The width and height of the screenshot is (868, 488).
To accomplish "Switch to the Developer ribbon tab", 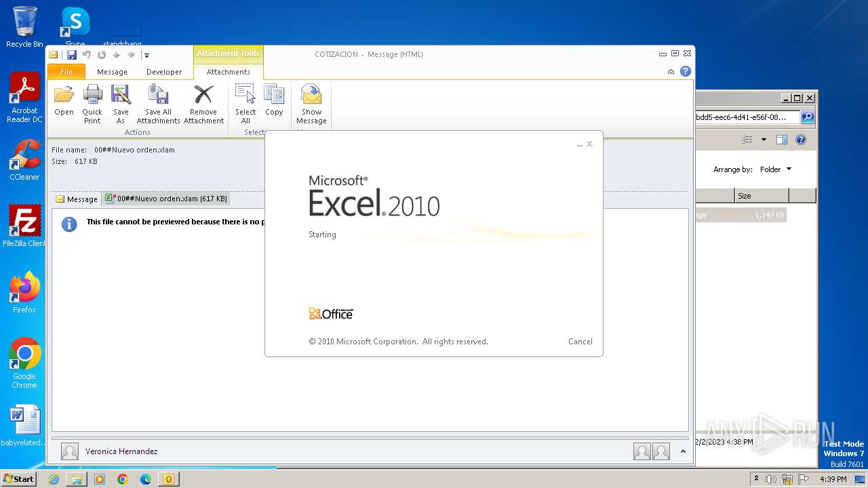I will (164, 72).
